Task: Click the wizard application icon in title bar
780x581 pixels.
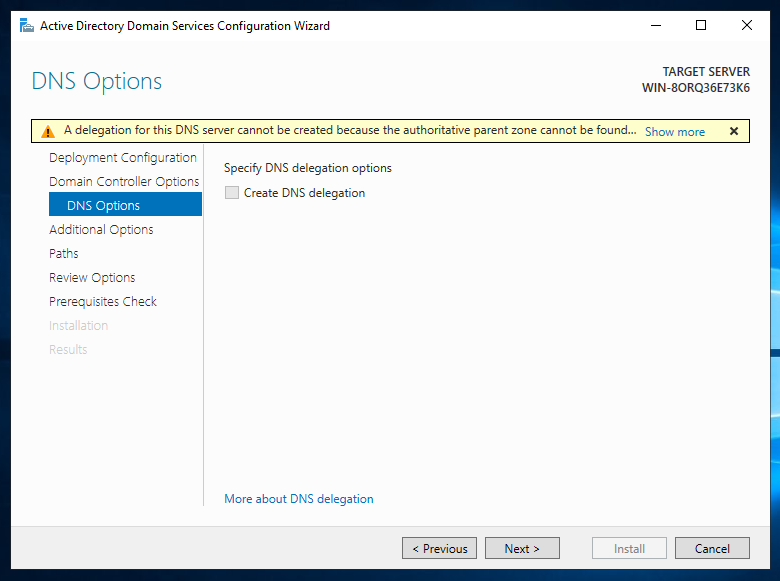Action: point(26,25)
